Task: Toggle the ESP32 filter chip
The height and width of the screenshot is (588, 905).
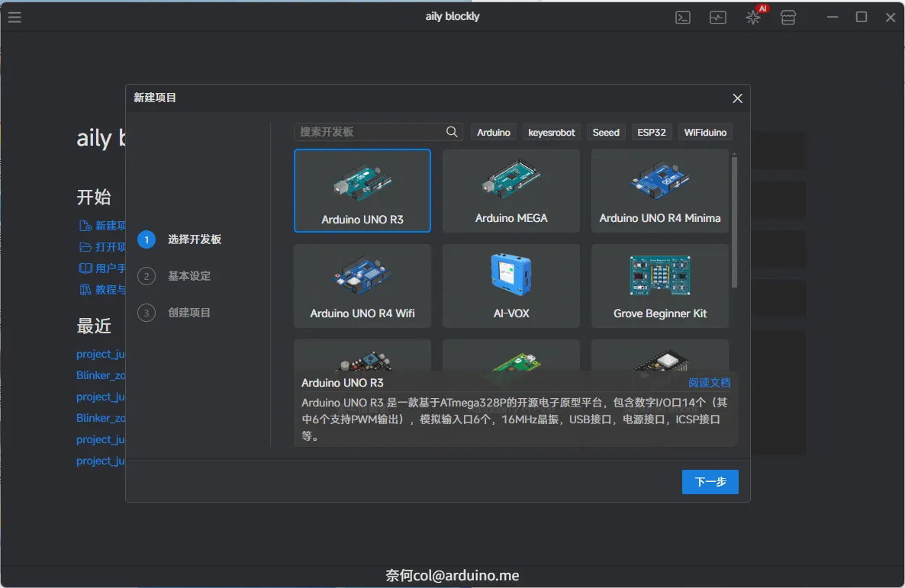Action: coord(651,131)
